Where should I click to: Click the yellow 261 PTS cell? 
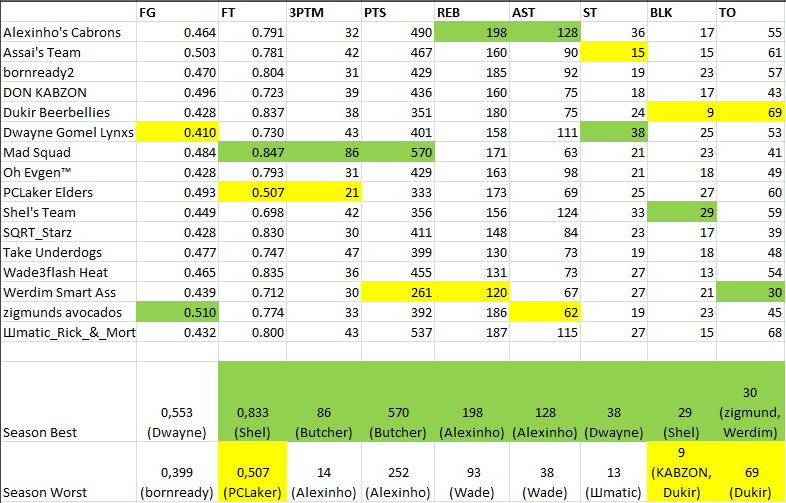click(398, 292)
